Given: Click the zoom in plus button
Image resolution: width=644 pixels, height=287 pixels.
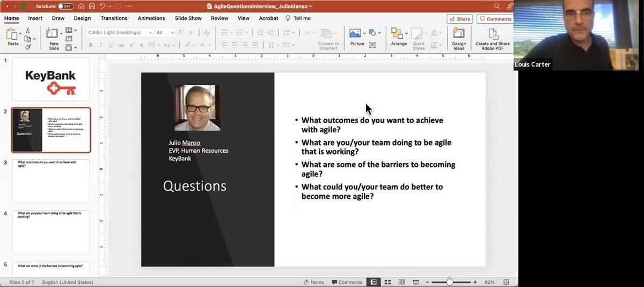Looking at the screenshot, I should click(x=475, y=282).
